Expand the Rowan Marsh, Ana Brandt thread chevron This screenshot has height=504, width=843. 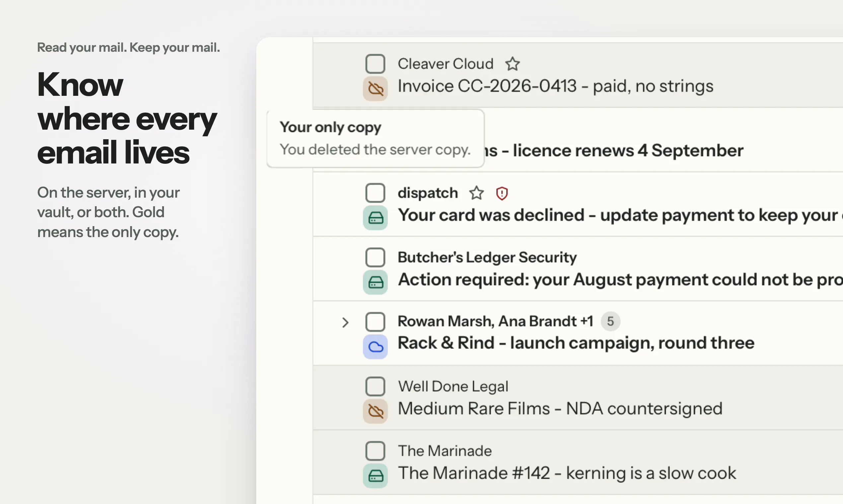(x=345, y=322)
